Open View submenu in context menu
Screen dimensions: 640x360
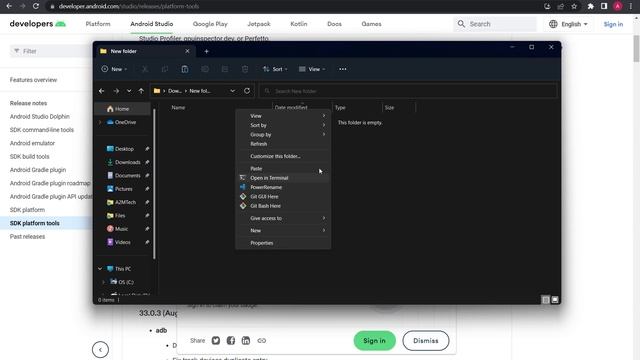click(283, 116)
